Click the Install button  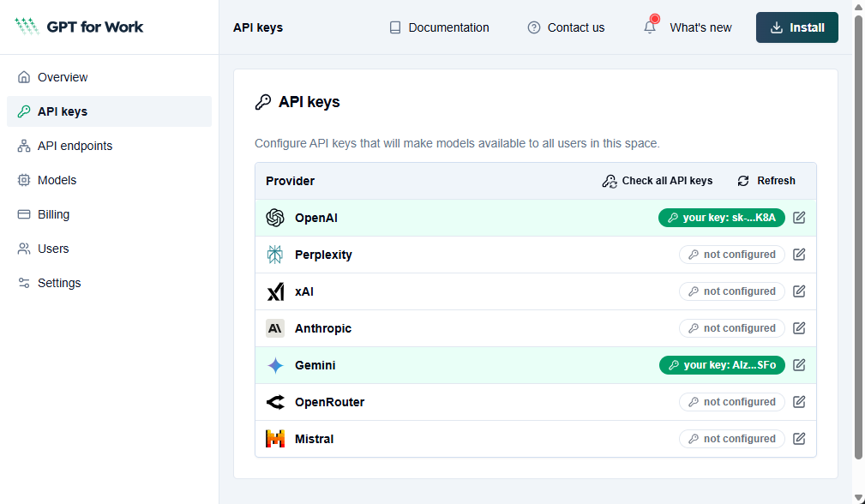point(796,27)
